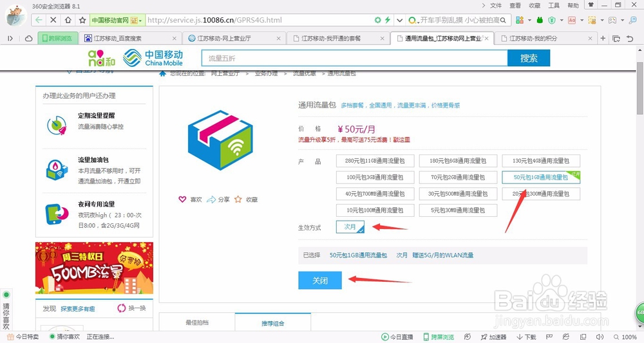This screenshot has height=343, width=644.
Task: Click the undo closed tab icon
Action: [629, 38]
